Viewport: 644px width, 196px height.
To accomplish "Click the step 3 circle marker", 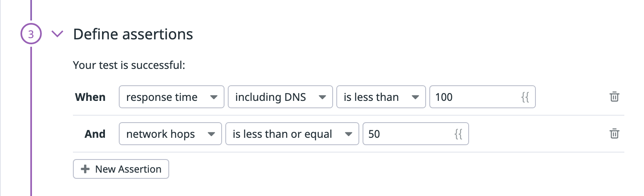I will coord(31,34).
